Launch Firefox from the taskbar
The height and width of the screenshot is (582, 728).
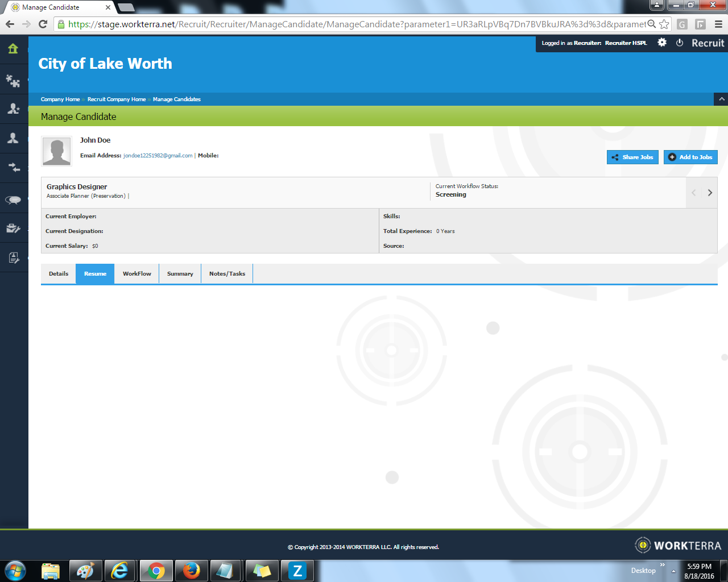(191, 570)
